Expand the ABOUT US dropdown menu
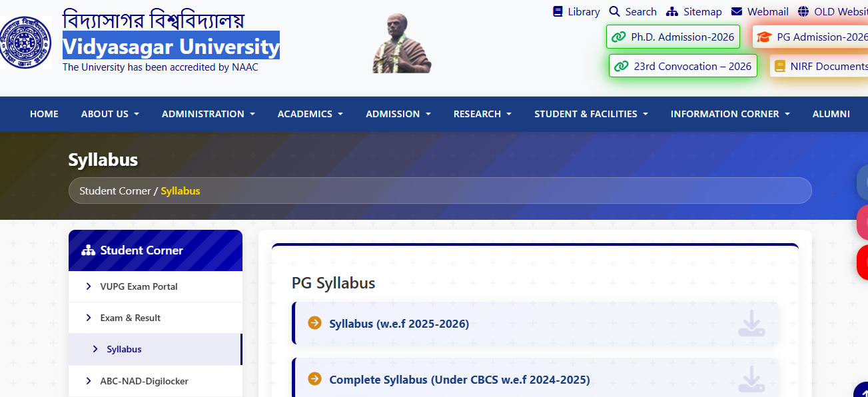The image size is (868, 397). (110, 114)
